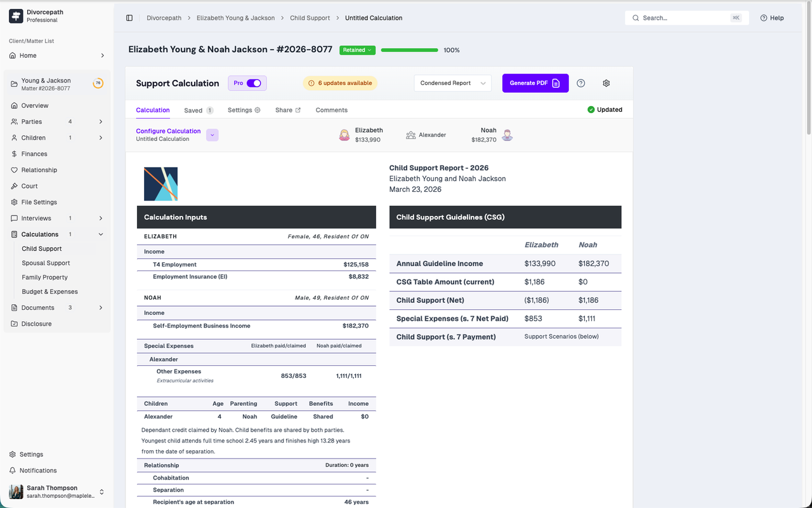Click the Generate PDF button
The height and width of the screenshot is (508, 812).
pyautogui.click(x=535, y=83)
